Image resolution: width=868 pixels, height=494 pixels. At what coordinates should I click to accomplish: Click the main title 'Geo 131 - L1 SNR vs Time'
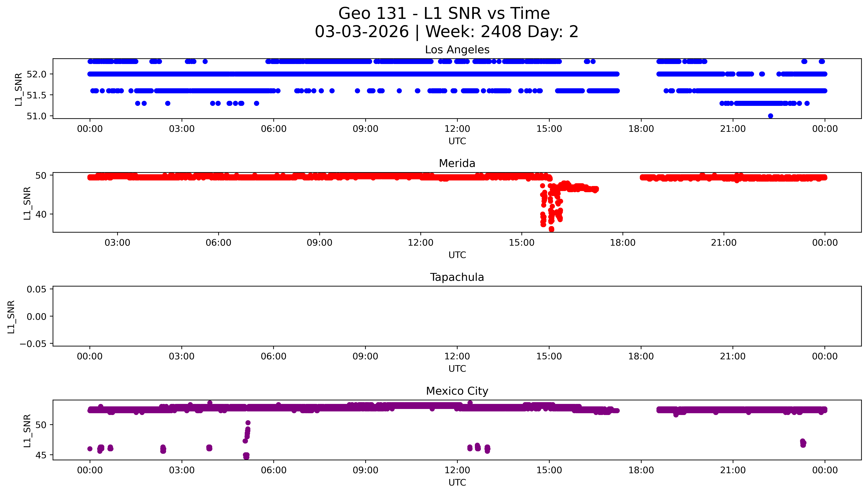444,14
